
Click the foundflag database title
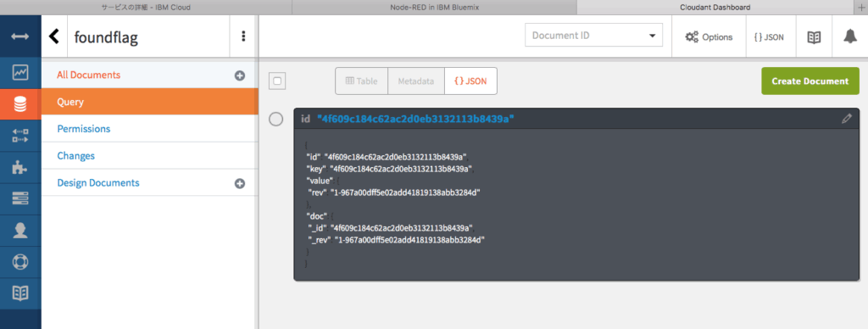106,37
